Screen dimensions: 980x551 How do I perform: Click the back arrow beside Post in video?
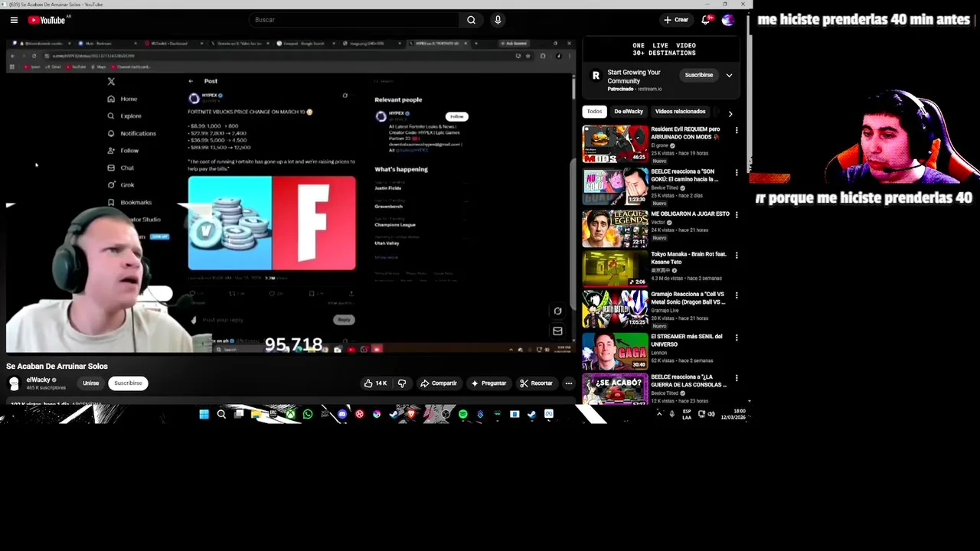point(191,81)
